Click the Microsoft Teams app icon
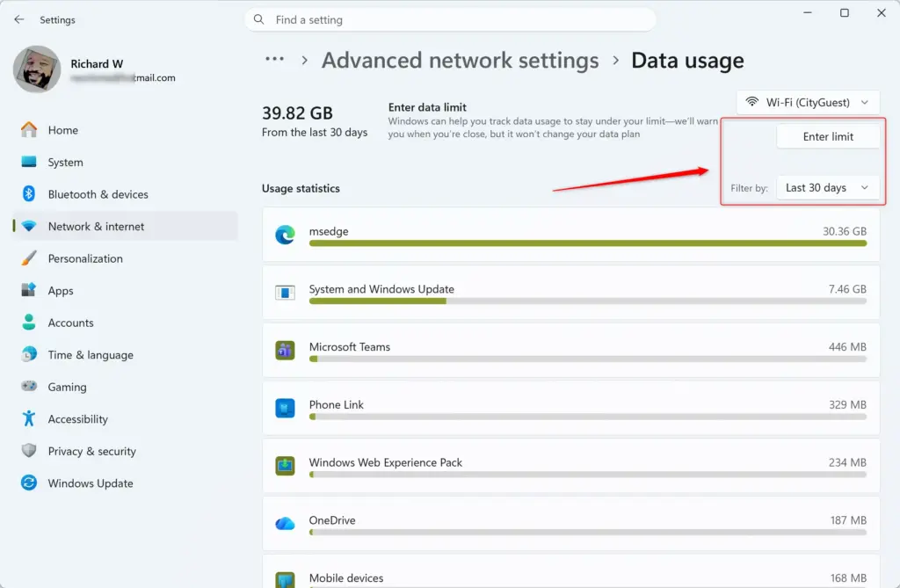Image resolution: width=900 pixels, height=588 pixels. point(286,351)
